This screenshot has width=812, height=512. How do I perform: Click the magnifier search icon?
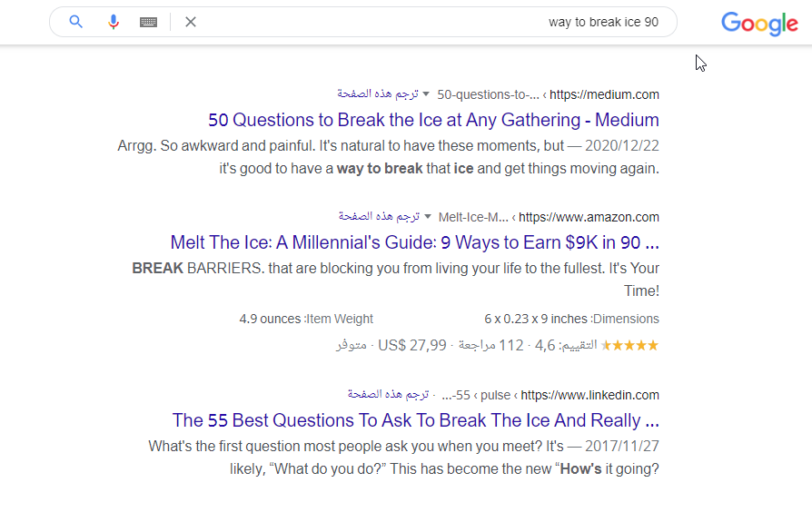coord(76,22)
